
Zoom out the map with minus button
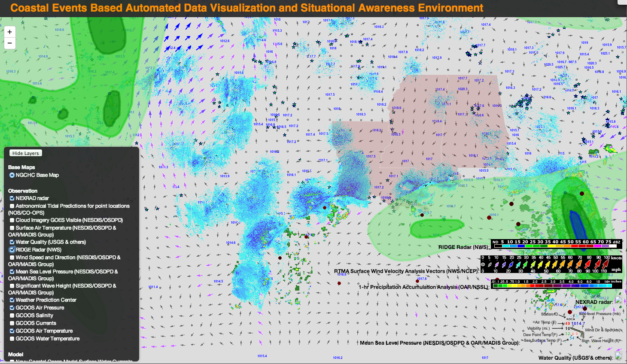coord(10,43)
